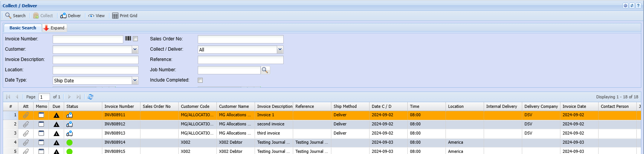Focus the Job Number field
This screenshot has width=644, height=154.
(x=229, y=70)
